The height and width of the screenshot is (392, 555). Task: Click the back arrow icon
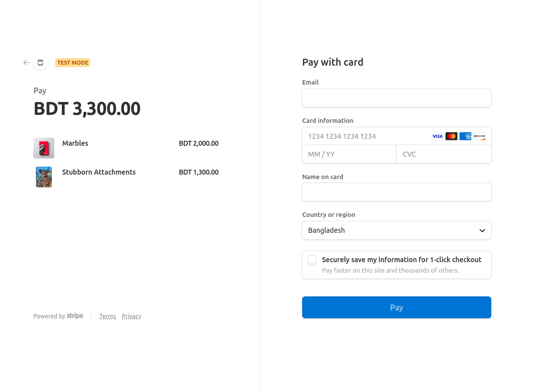tap(26, 63)
